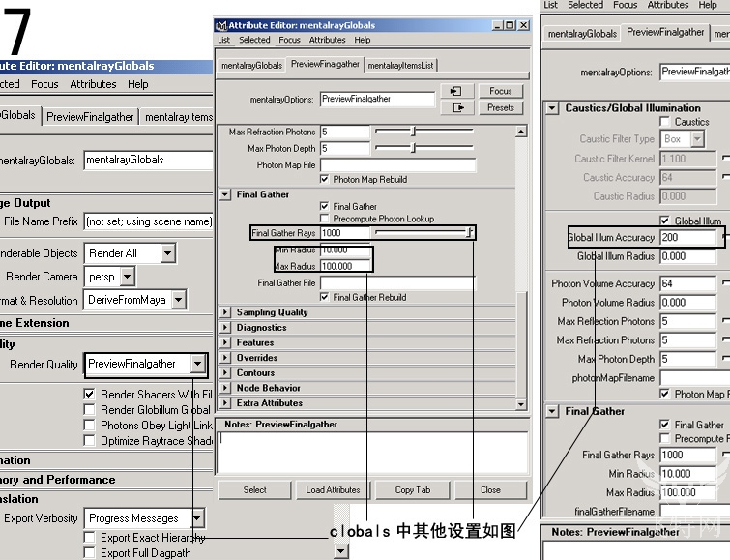Collapse the Final Gather section in the right window
The image size is (730, 560).
(552, 411)
